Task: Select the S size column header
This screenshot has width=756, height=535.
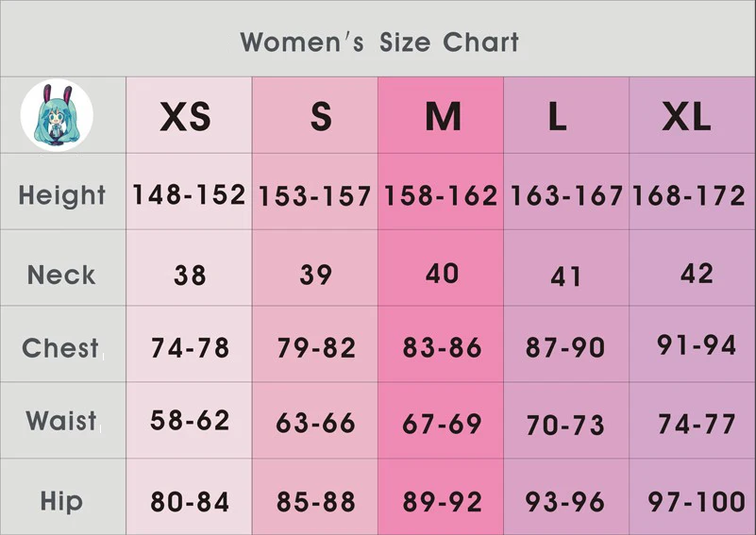Action: (321, 117)
